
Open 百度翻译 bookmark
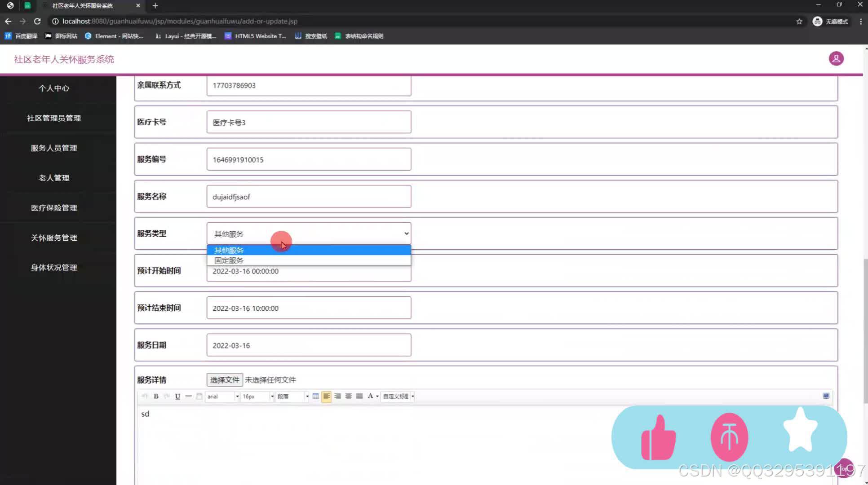point(21,36)
